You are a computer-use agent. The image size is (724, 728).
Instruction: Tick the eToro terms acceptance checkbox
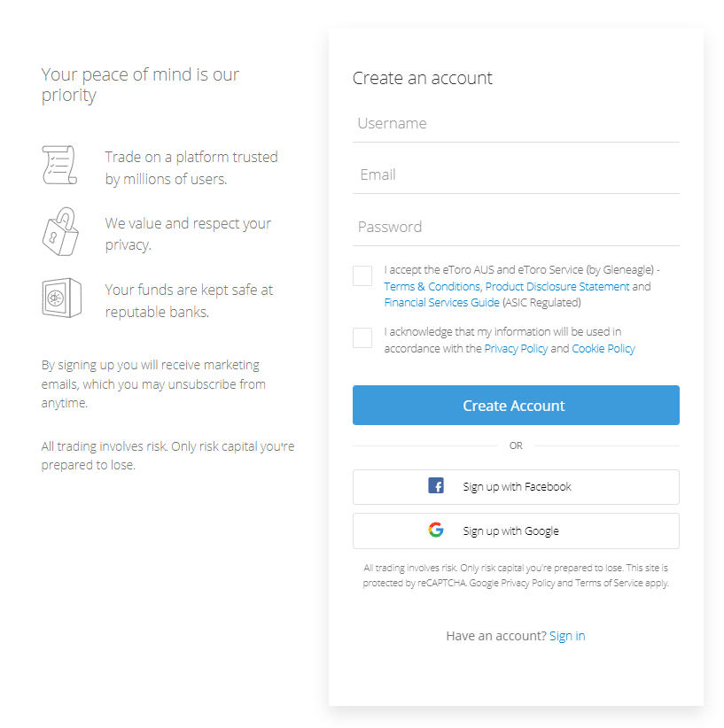(362, 275)
